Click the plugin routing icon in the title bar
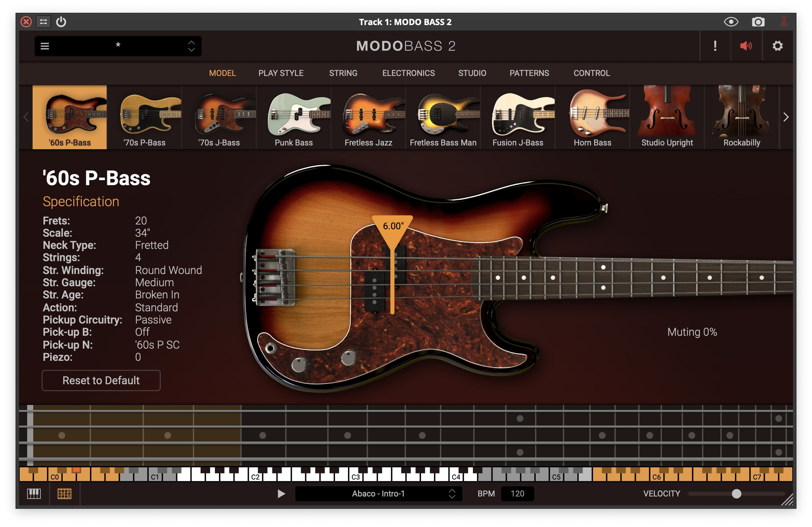The width and height of the screenshot is (812, 527). (x=43, y=22)
